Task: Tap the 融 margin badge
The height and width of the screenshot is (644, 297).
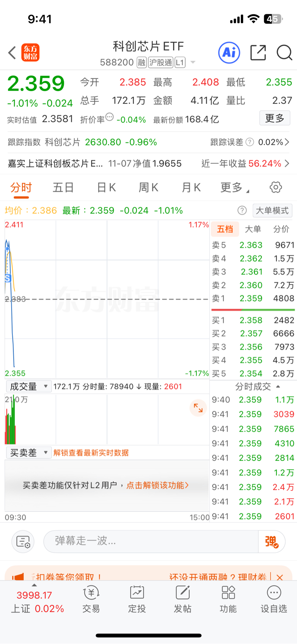Action: point(142,62)
